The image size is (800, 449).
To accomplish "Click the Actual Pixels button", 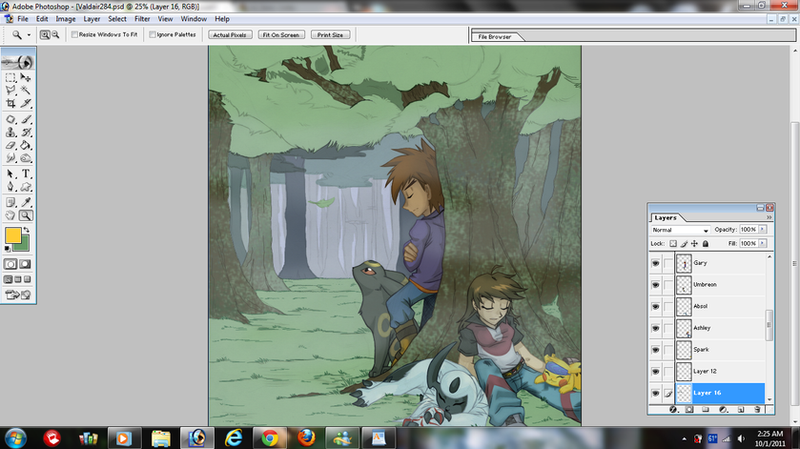I will click(x=230, y=35).
